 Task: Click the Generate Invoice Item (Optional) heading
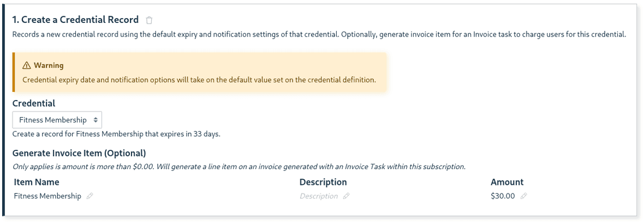(x=79, y=153)
